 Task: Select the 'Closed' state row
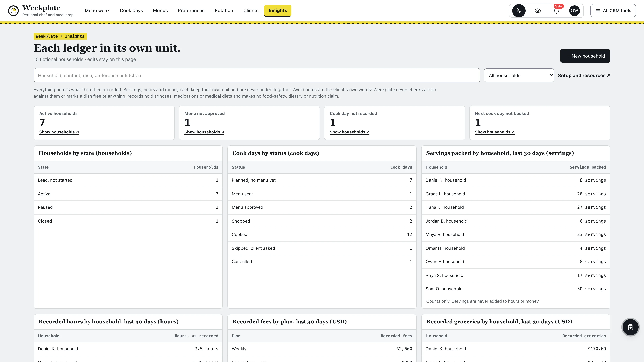(x=128, y=221)
